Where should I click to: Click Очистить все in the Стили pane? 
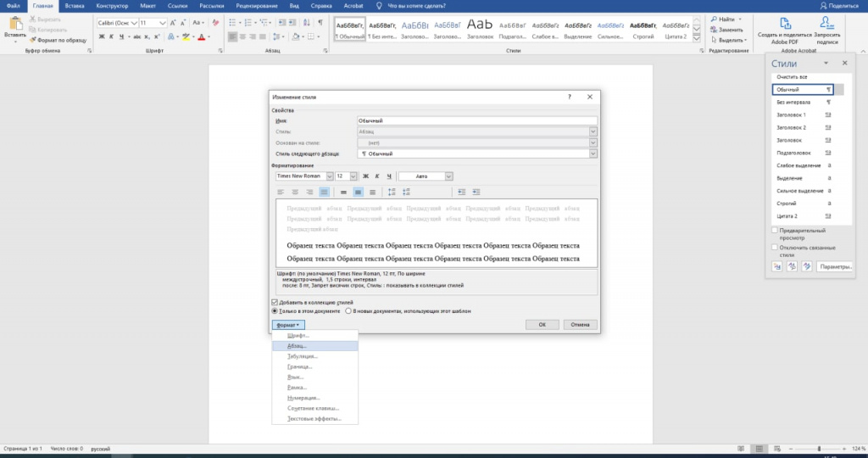pos(792,77)
